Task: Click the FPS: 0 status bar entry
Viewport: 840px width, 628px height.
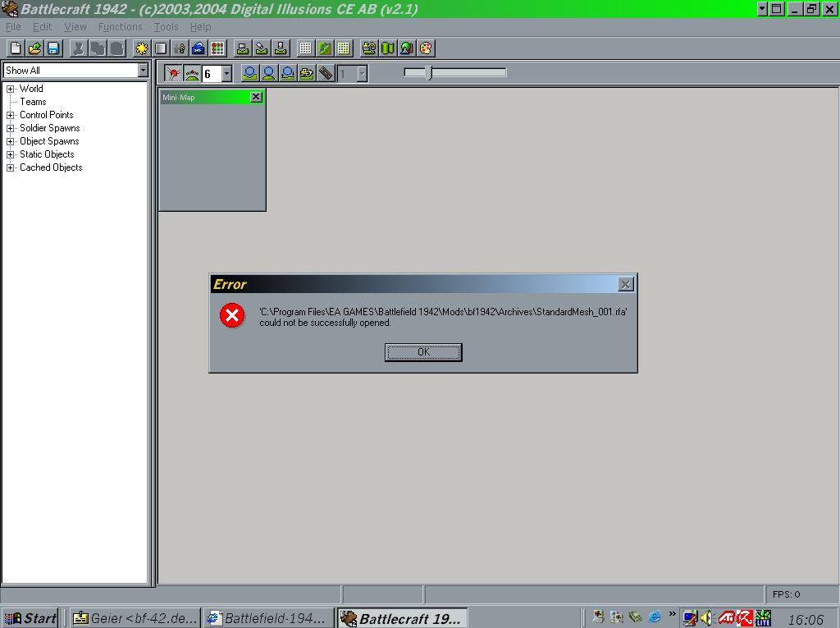Action: (786, 594)
